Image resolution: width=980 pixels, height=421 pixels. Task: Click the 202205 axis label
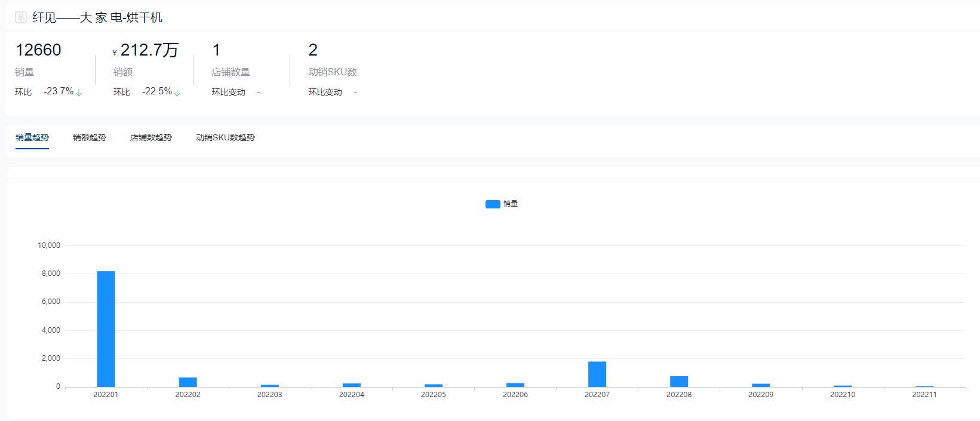tap(433, 395)
